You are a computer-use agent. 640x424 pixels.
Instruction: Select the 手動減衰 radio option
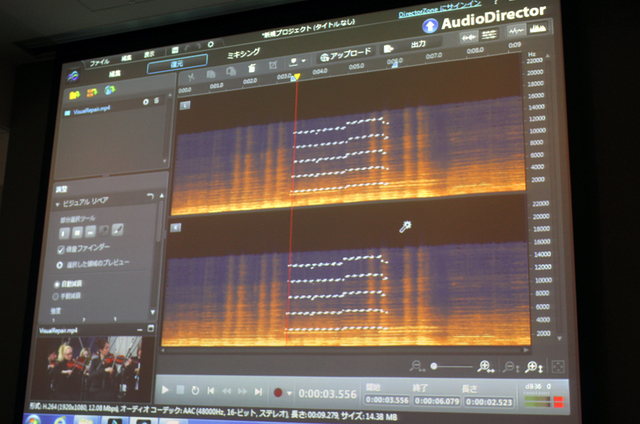coord(57,296)
